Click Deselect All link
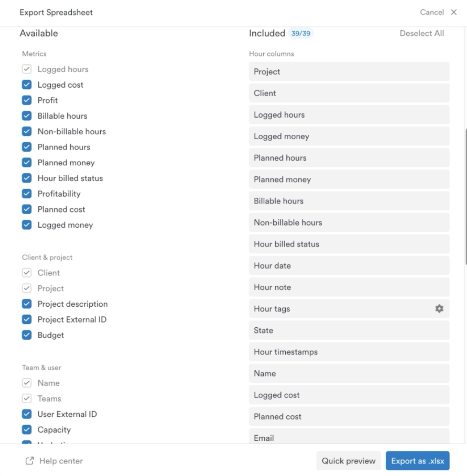The height and width of the screenshot is (476, 467). coord(422,33)
